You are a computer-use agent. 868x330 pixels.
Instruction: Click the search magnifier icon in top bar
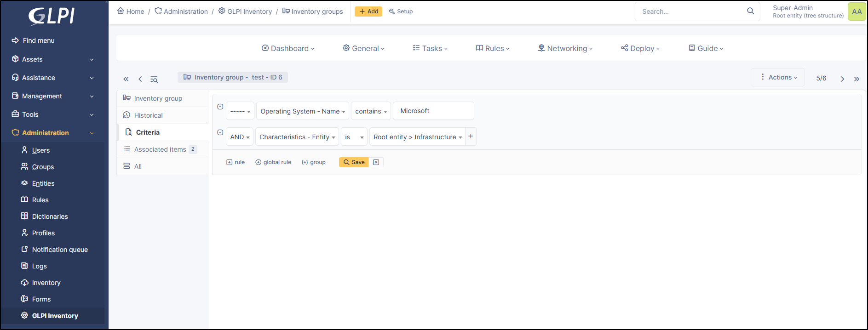[x=750, y=11]
